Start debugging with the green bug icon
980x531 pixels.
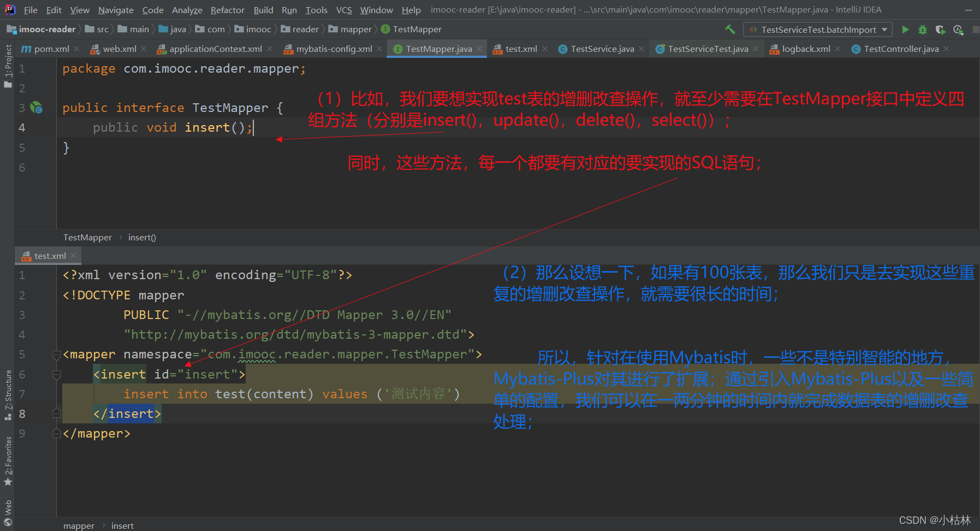[x=923, y=29]
